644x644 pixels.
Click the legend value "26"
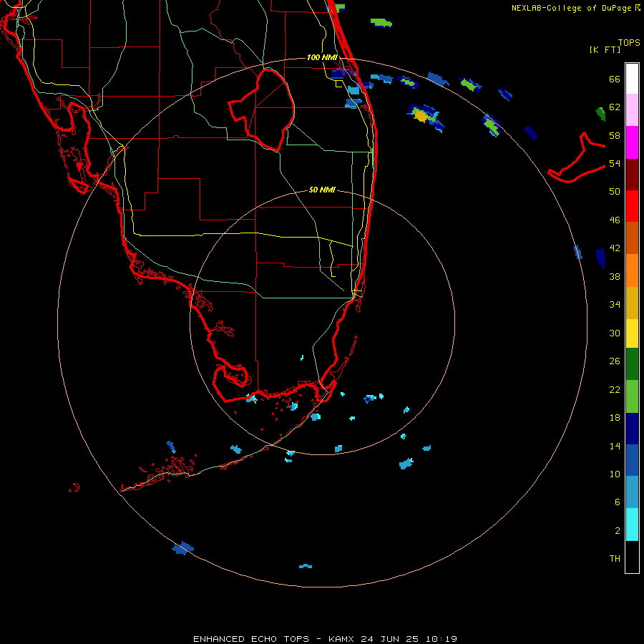pos(615,361)
